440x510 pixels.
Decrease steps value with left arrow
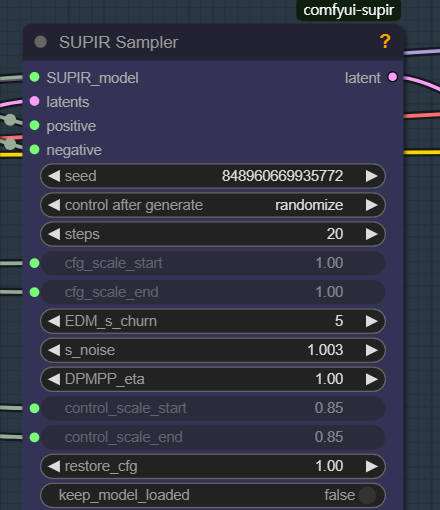[54, 234]
